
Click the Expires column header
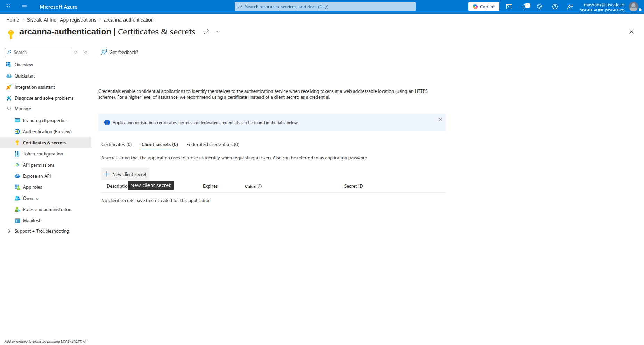click(x=210, y=186)
